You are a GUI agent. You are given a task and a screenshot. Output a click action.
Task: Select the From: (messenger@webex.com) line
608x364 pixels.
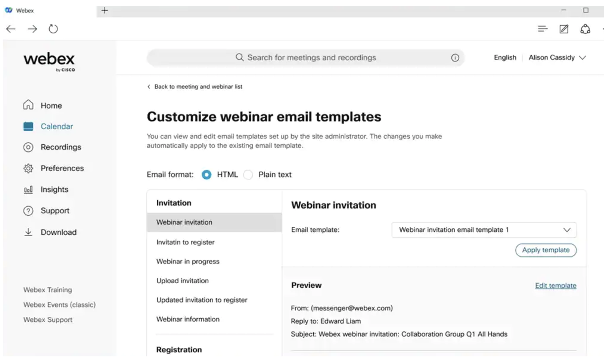click(x=342, y=308)
